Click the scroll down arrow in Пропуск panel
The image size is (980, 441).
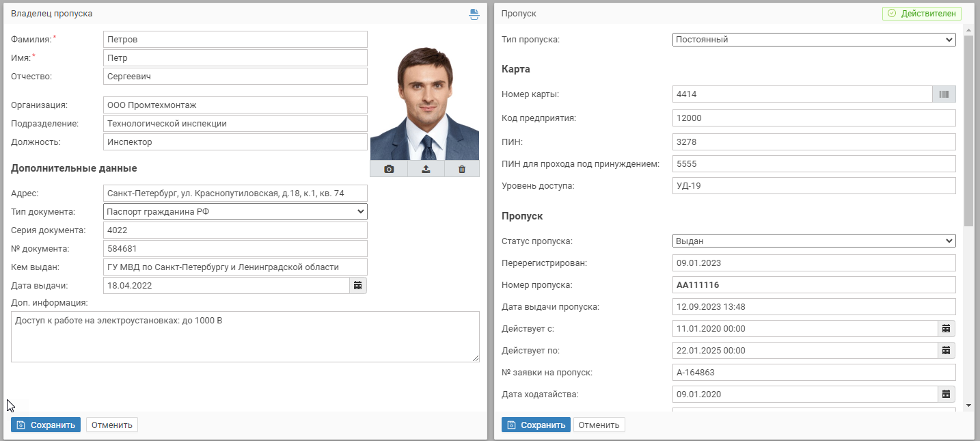tap(968, 405)
